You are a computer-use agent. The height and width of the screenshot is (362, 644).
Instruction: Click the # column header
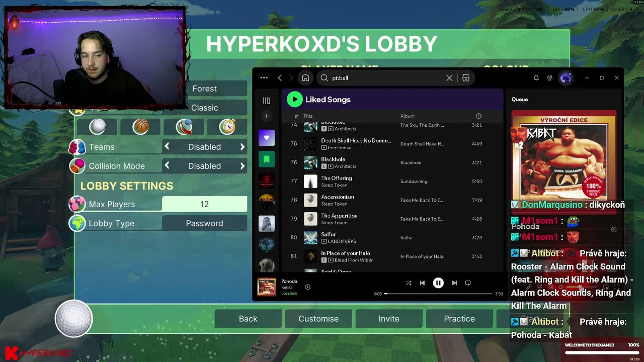click(296, 116)
